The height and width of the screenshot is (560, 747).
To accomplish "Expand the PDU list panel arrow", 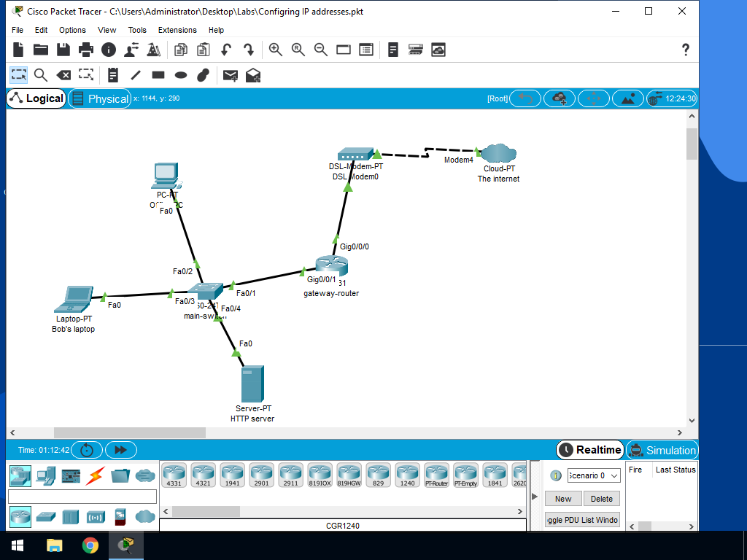I will 535,497.
